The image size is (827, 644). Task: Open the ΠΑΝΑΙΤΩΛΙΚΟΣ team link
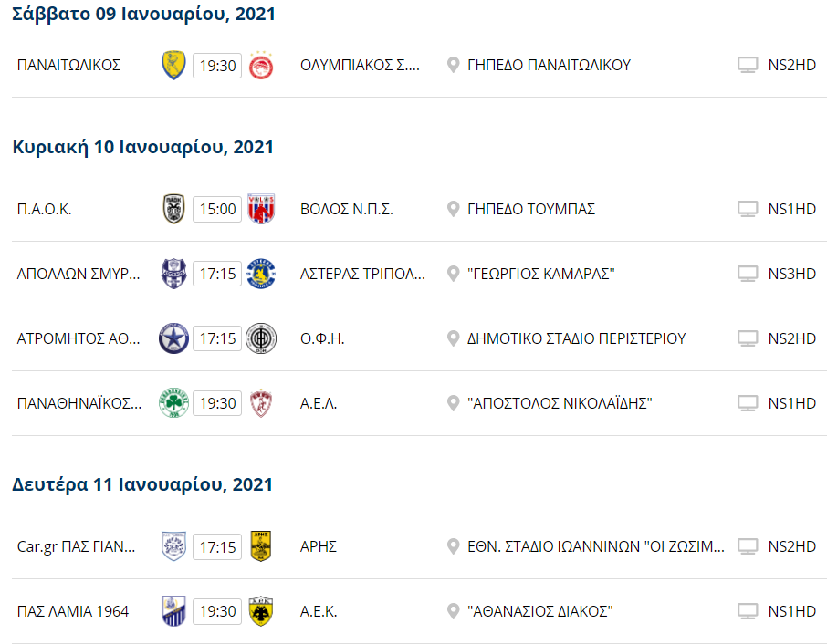pos(69,65)
